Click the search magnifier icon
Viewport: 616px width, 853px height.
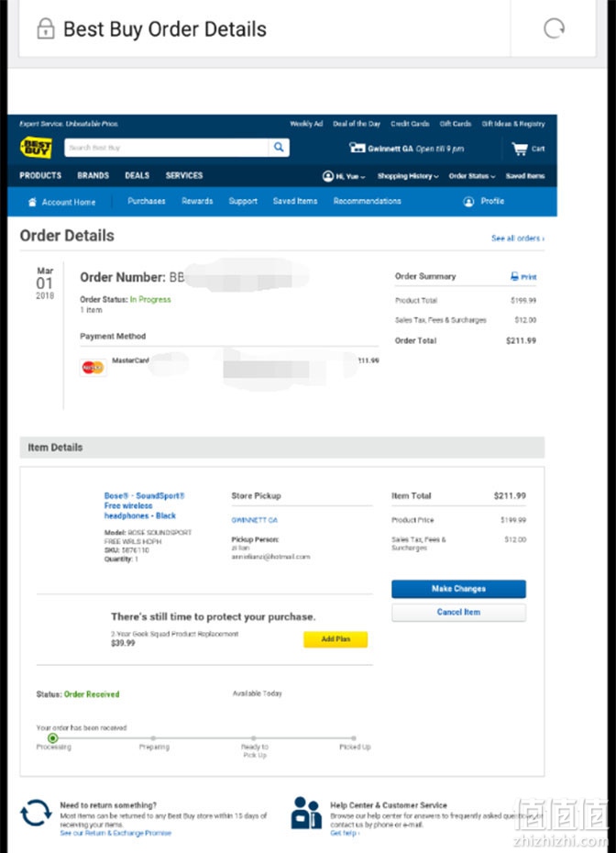[279, 147]
